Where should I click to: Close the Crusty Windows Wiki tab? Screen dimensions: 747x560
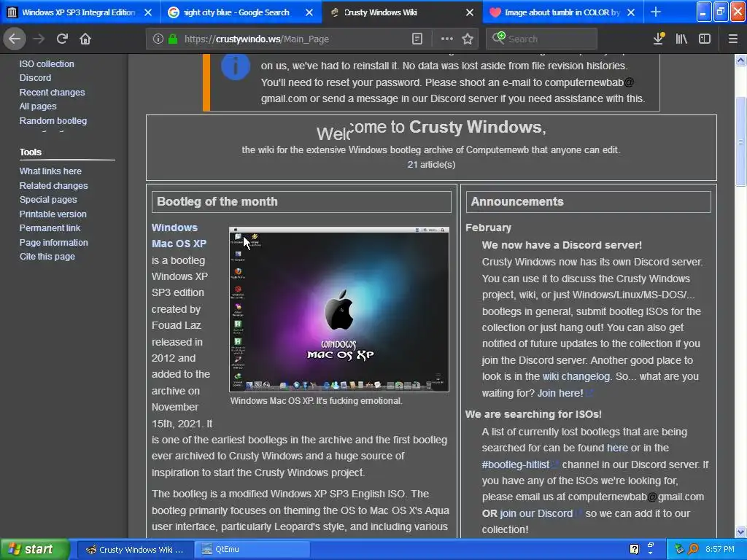(470, 12)
